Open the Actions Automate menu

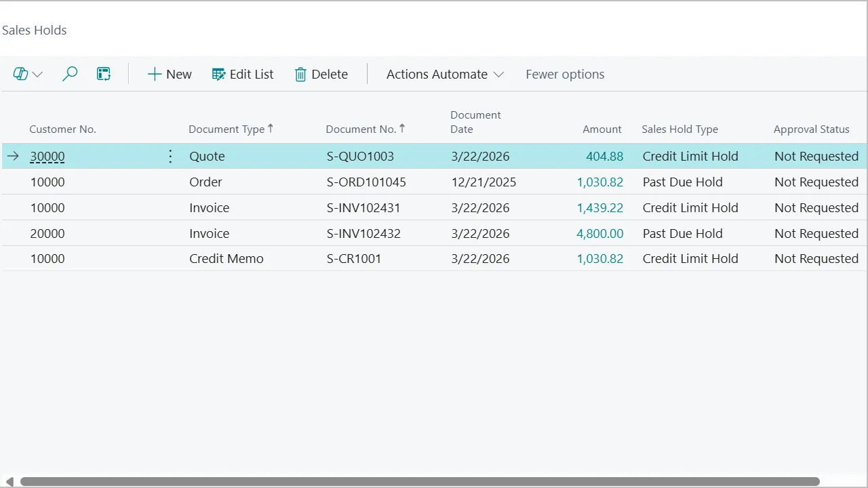click(445, 74)
